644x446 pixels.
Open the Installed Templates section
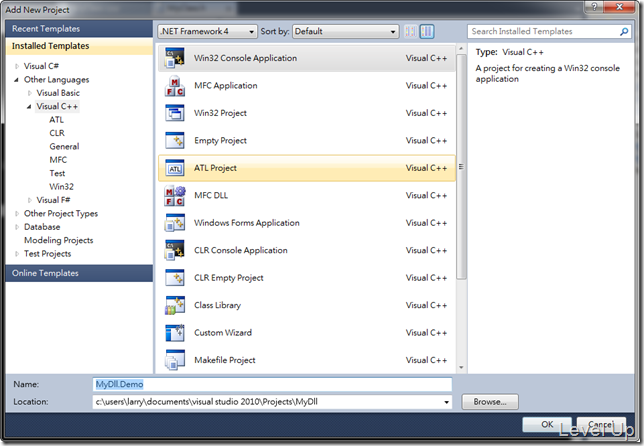pos(79,46)
